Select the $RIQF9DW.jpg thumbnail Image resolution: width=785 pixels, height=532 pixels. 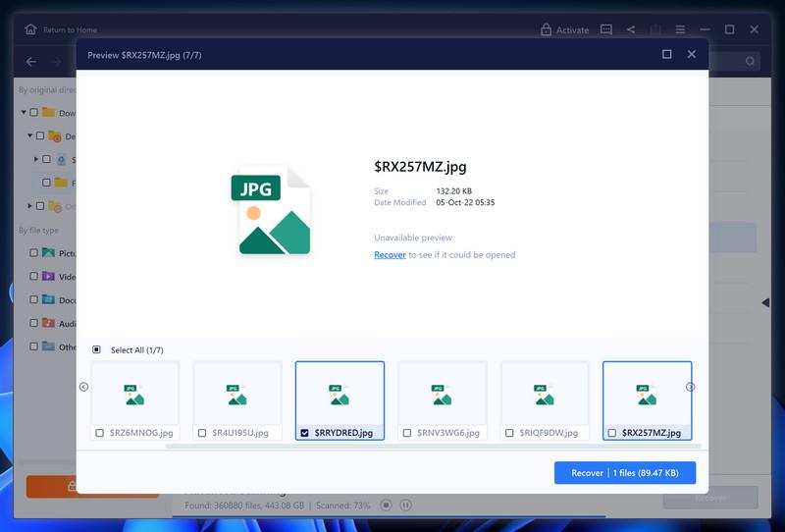545,400
